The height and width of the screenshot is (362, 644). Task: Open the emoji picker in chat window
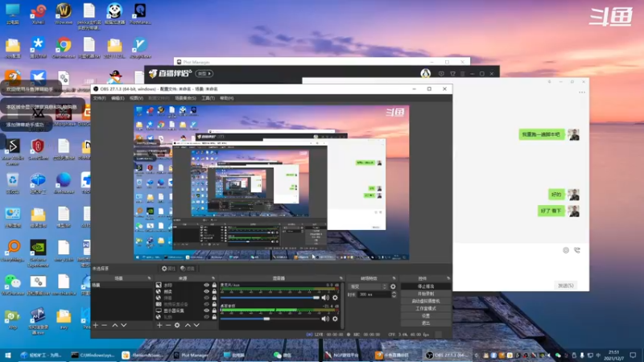pyautogui.click(x=566, y=250)
